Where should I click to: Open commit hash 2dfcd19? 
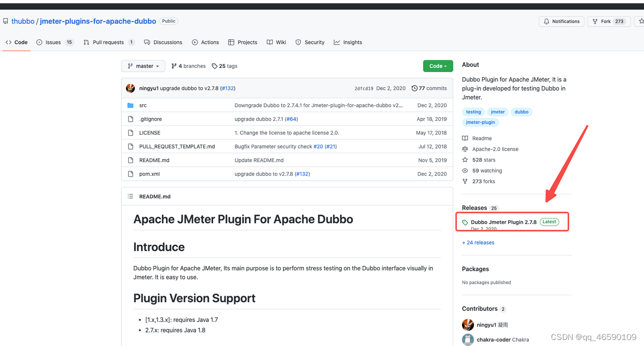point(364,88)
